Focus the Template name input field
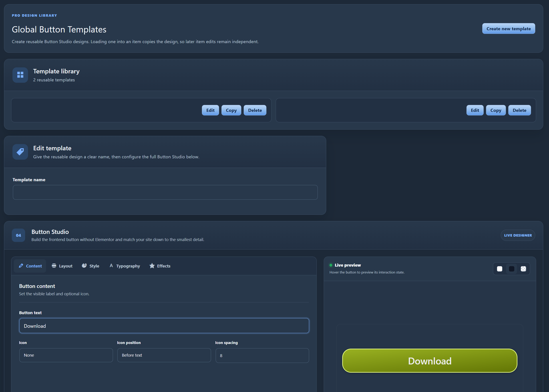Image resolution: width=549 pixels, height=392 pixels. tap(165, 192)
